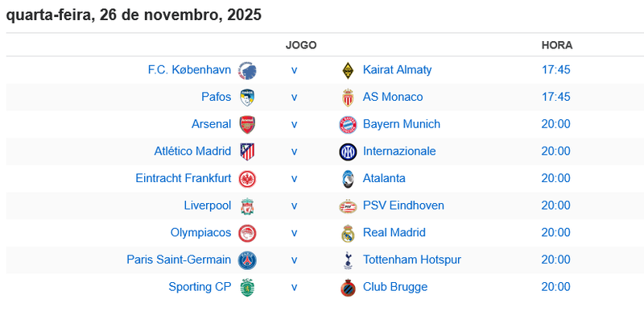Open the Atalanta team link
Image resolution: width=644 pixels, height=324 pixels.
pos(384,178)
